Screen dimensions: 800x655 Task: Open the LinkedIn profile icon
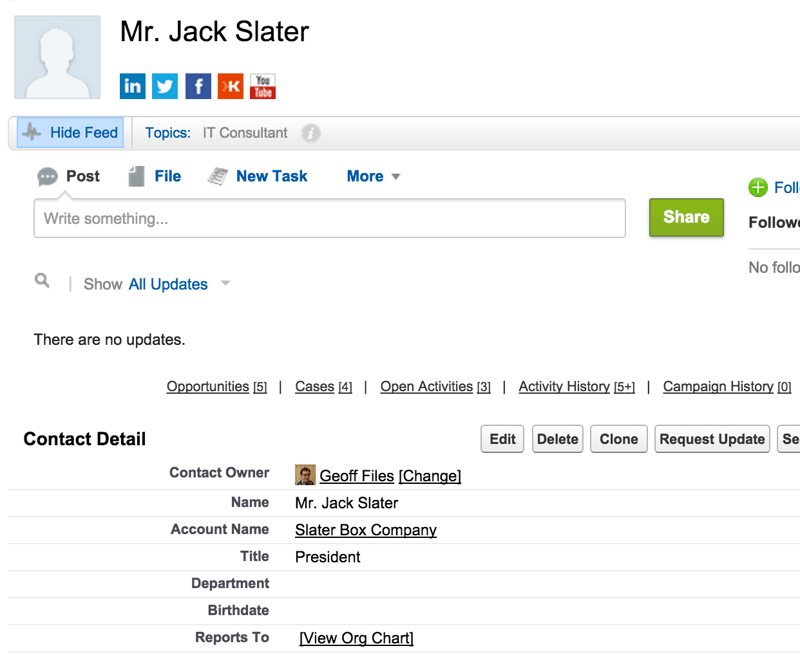tap(133, 86)
